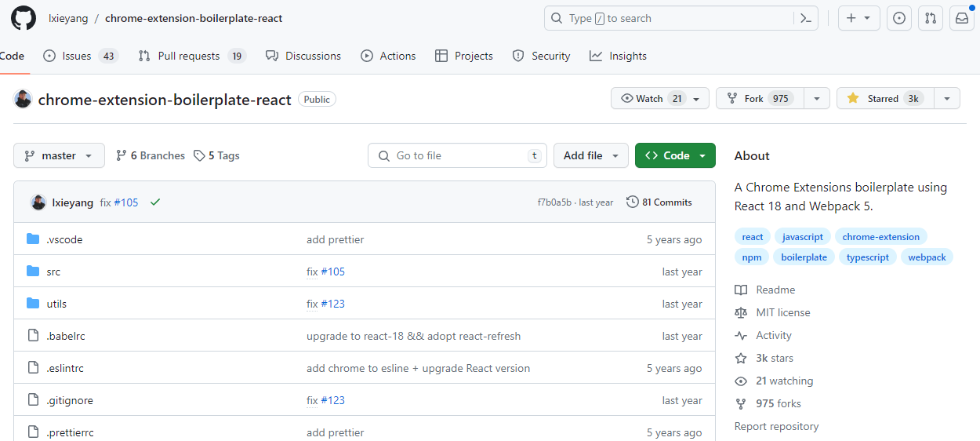Click the eye icon next to 21 watching
This screenshot has height=441, width=980.
tap(741, 381)
